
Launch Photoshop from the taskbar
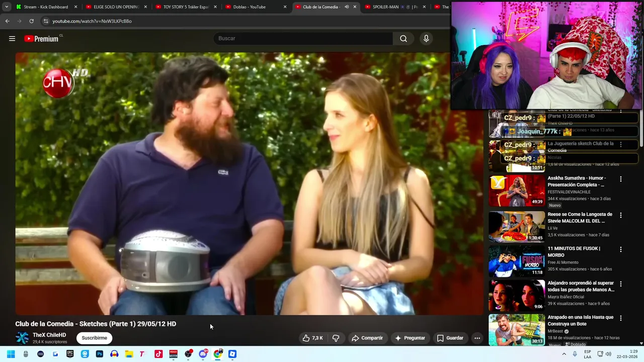pyautogui.click(x=100, y=354)
